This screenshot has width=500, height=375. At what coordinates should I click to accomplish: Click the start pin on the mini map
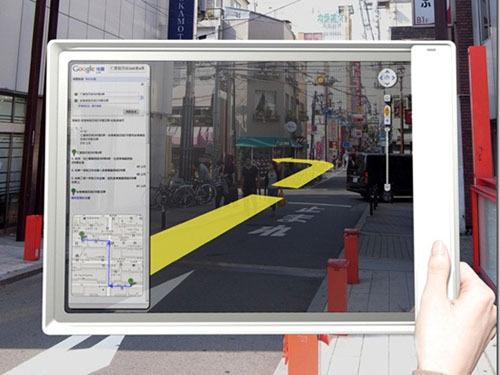point(82,235)
